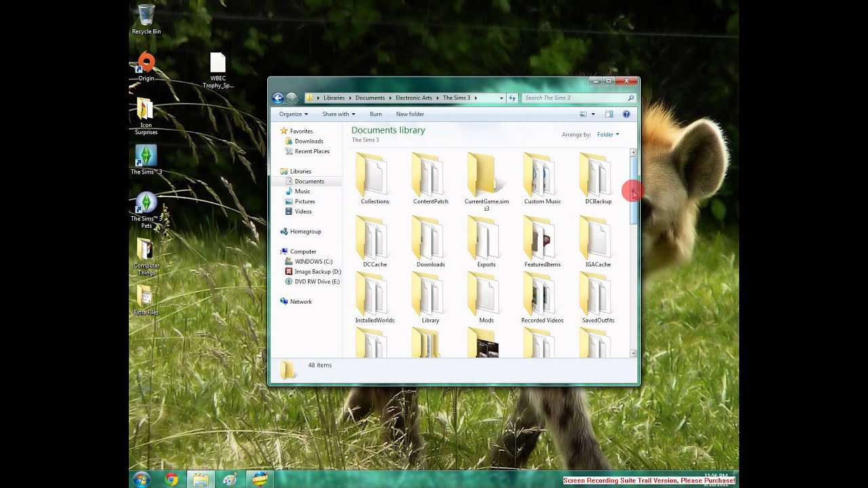Select Network in the navigation pane
868x488 pixels.
tap(300, 302)
